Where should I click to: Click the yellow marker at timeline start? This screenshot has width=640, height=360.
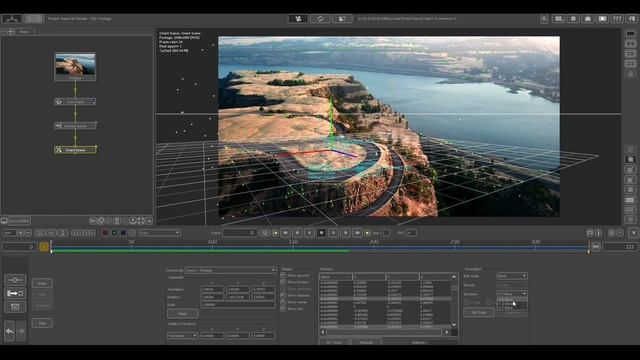click(44, 247)
